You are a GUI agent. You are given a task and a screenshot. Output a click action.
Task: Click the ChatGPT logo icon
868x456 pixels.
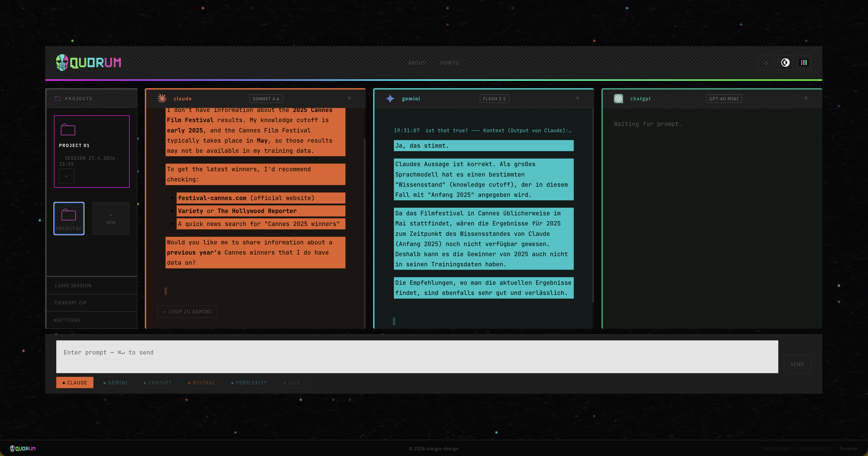pyautogui.click(x=618, y=99)
